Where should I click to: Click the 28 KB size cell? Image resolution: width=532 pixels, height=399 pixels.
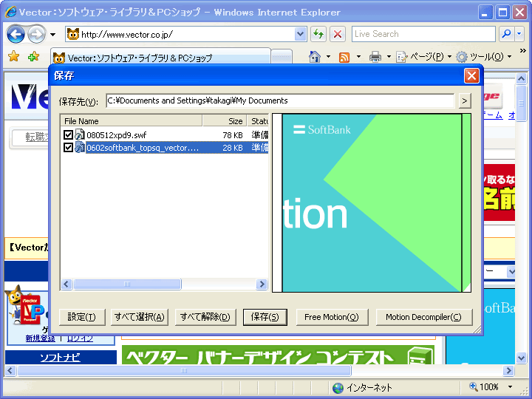pos(233,148)
